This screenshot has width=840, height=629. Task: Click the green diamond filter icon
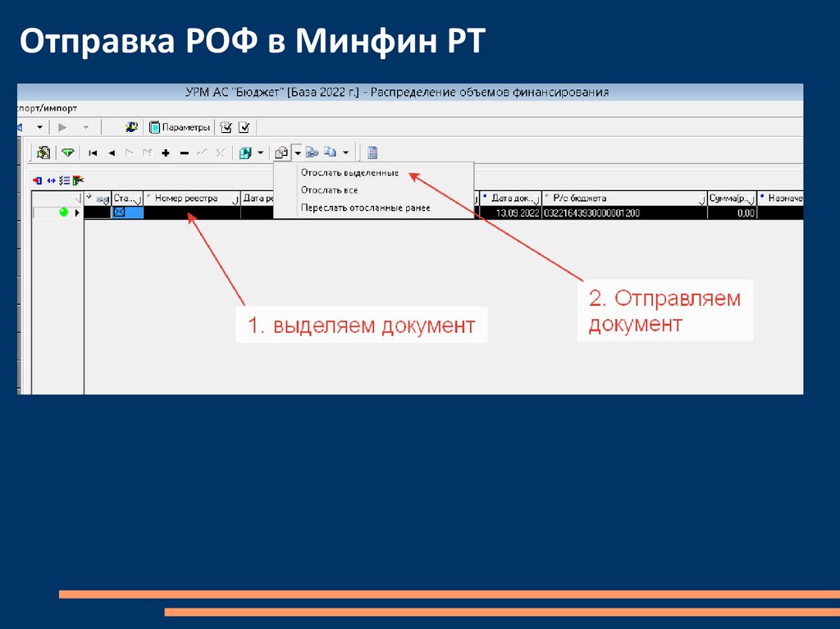[x=67, y=153]
